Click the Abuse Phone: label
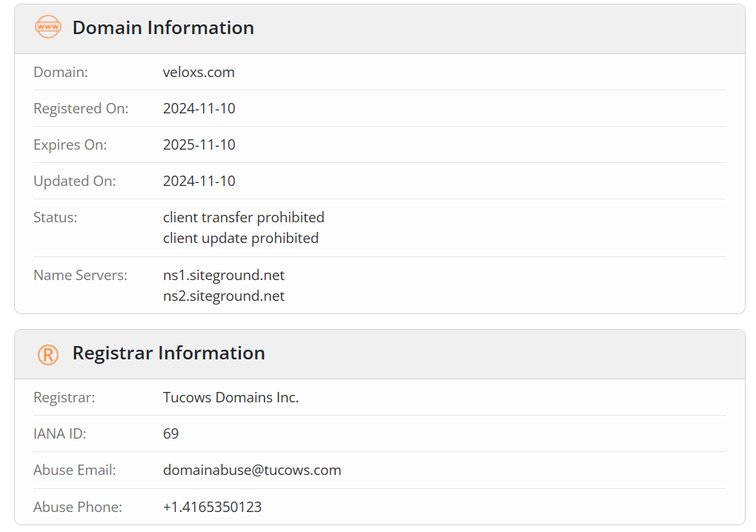This screenshot has width=756, height=532. coord(78,507)
